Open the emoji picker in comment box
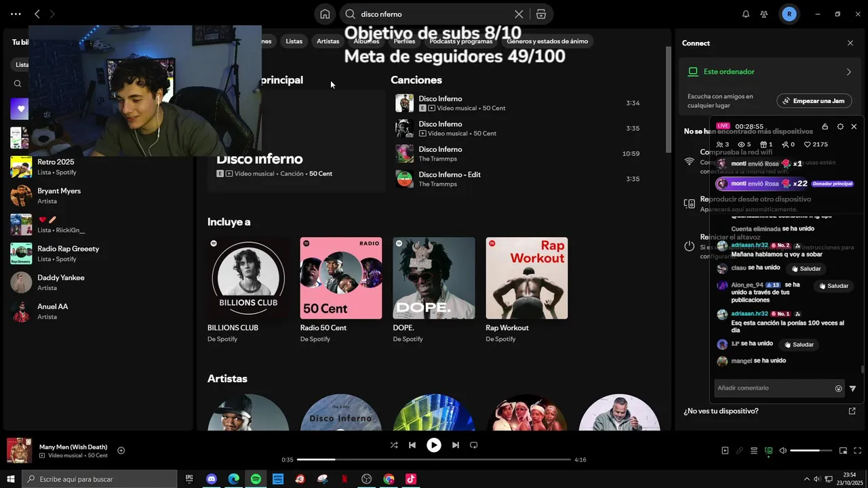The height and width of the screenshot is (488, 868). [x=838, y=388]
